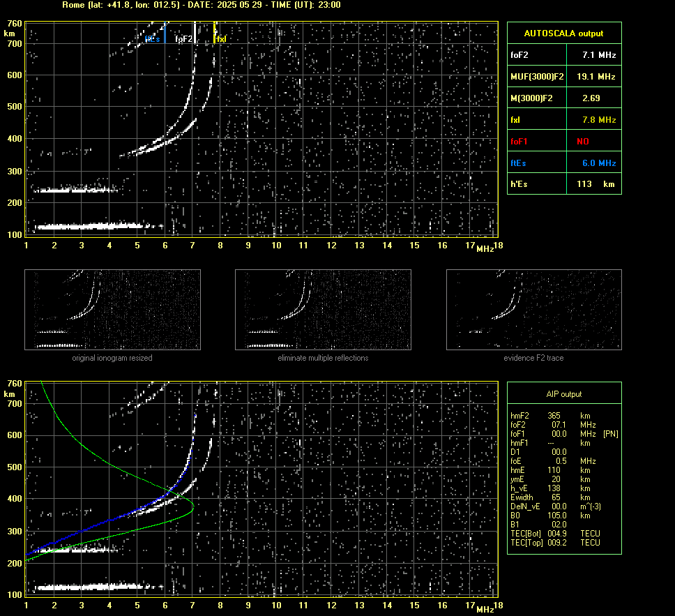Click the blue fitted trace in bottom ionogram
675x616 pixels.
click(x=110, y=520)
